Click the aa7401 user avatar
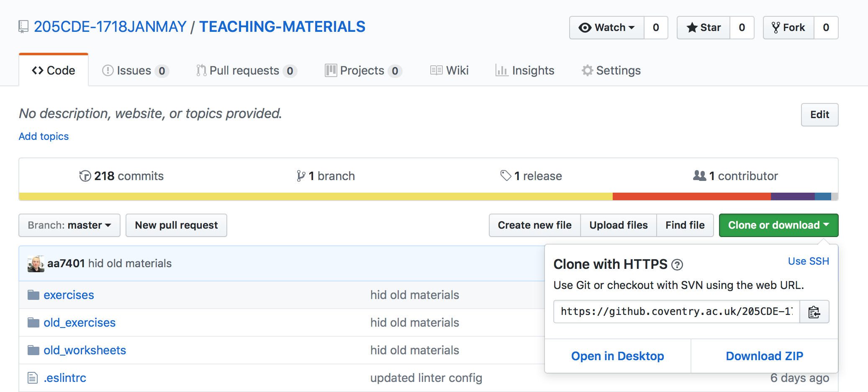This screenshot has width=868, height=392. (36, 264)
